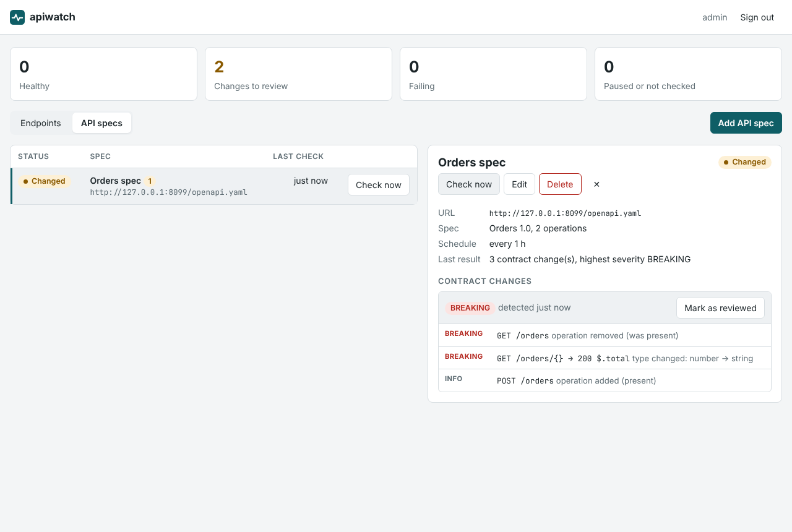Open the Healthy summary card

coord(103,74)
